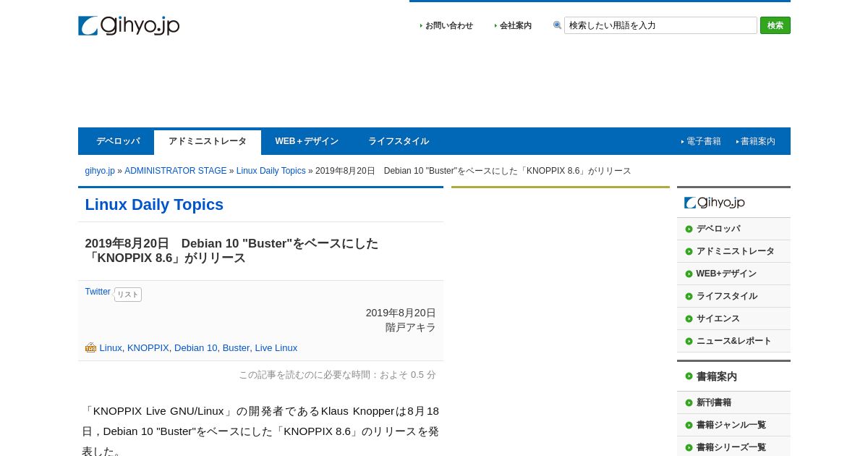Click the green bullet beside sidebar デベロッパ

(x=689, y=229)
